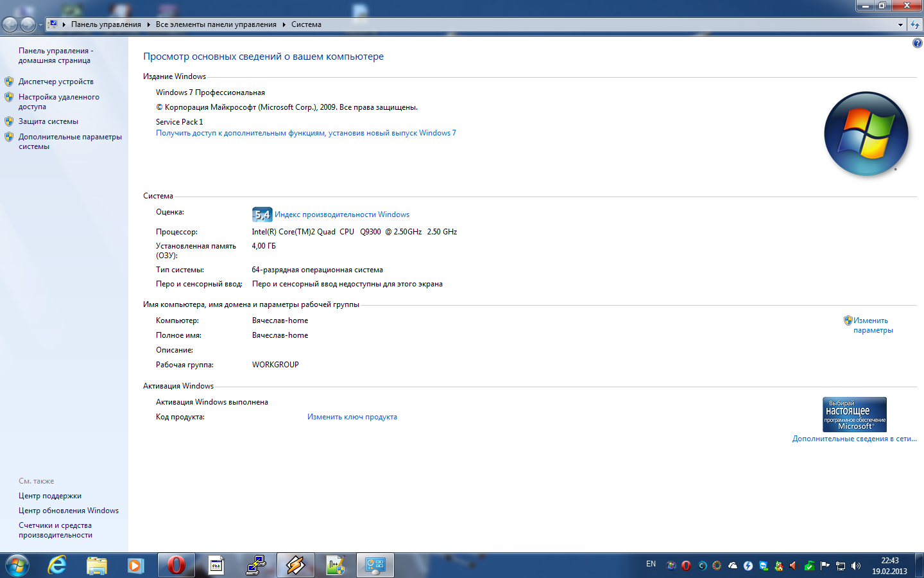Click the OneDrive cloud tray icon
Image resolution: width=924 pixels, height=578 pixels.
(732, 566)
